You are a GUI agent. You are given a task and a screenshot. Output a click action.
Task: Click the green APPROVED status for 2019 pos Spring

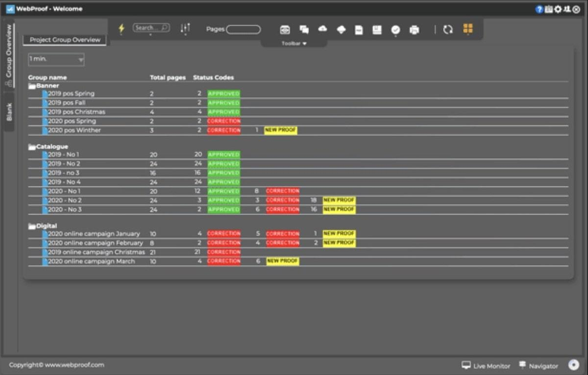pos(223,93)
